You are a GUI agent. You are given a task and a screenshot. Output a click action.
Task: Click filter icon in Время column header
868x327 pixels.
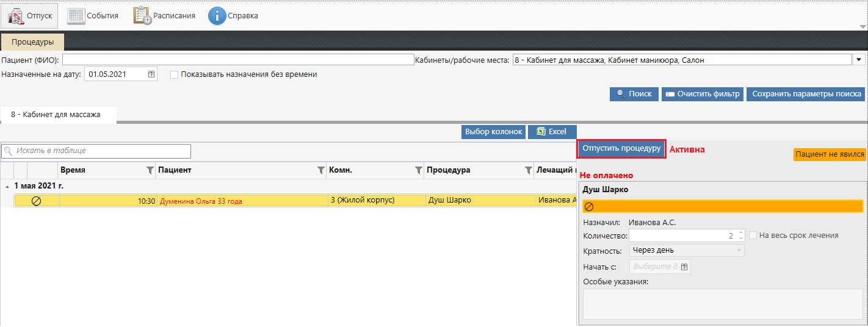(150, 171)
